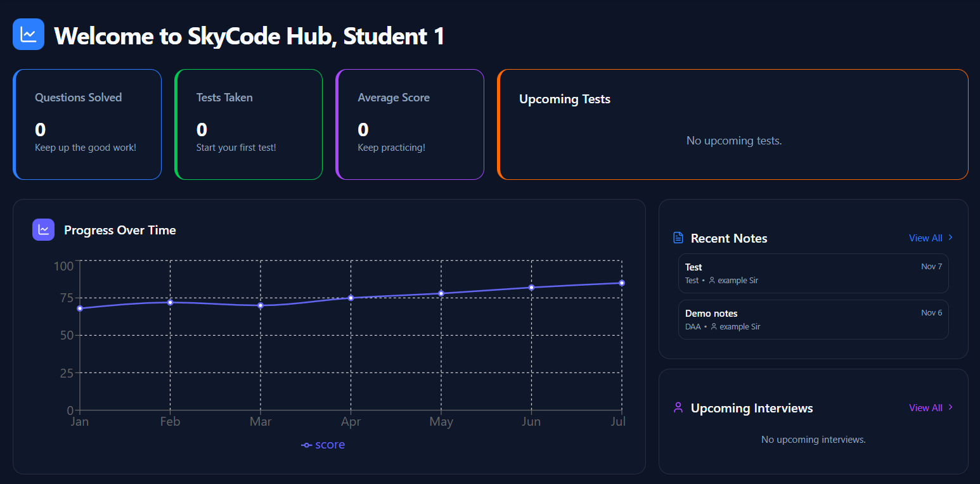Open View All for Upcoming Interviews

pyautogui.click(x=926, y=407)
